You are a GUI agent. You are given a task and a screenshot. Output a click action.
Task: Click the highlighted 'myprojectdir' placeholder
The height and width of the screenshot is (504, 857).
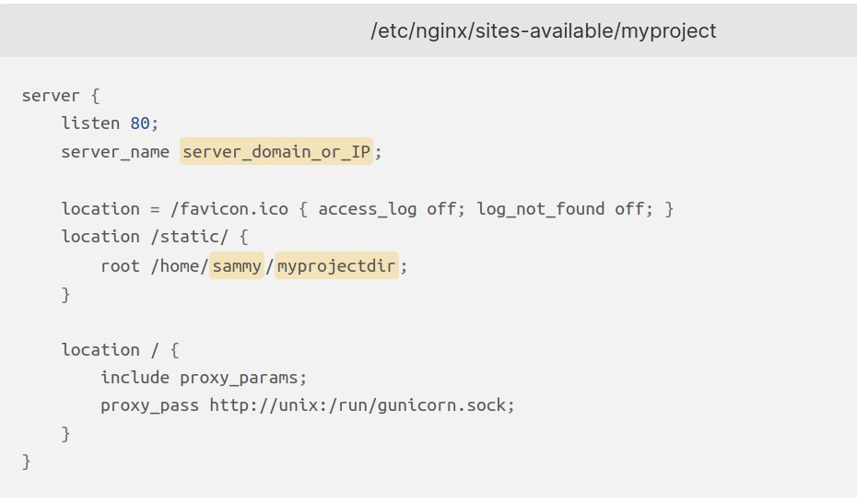click(x=336, y=265)
